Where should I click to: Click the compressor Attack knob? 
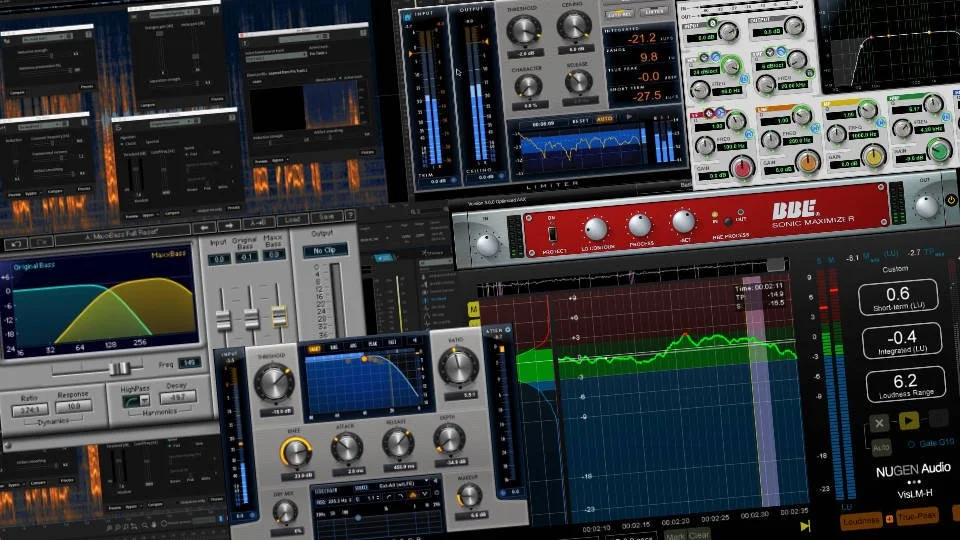coord(347,448)
